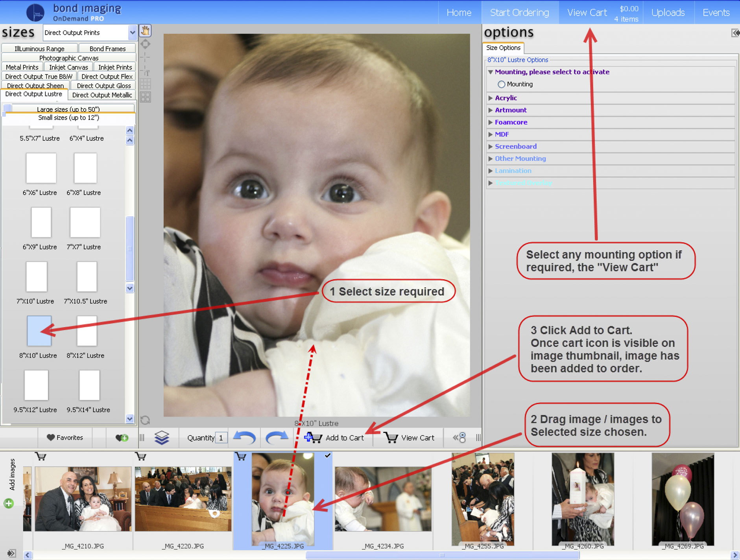Open the Uploads menu item
The image size is (740, 560).
668,13
